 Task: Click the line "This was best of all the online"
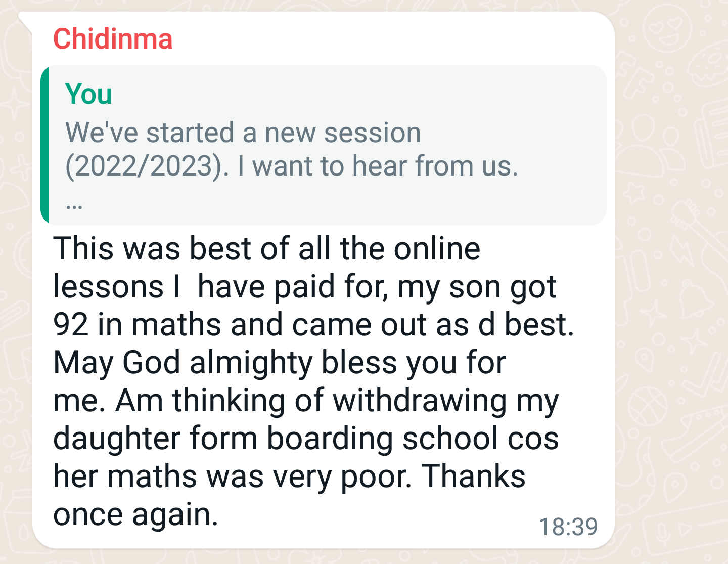tap(266, 249)
